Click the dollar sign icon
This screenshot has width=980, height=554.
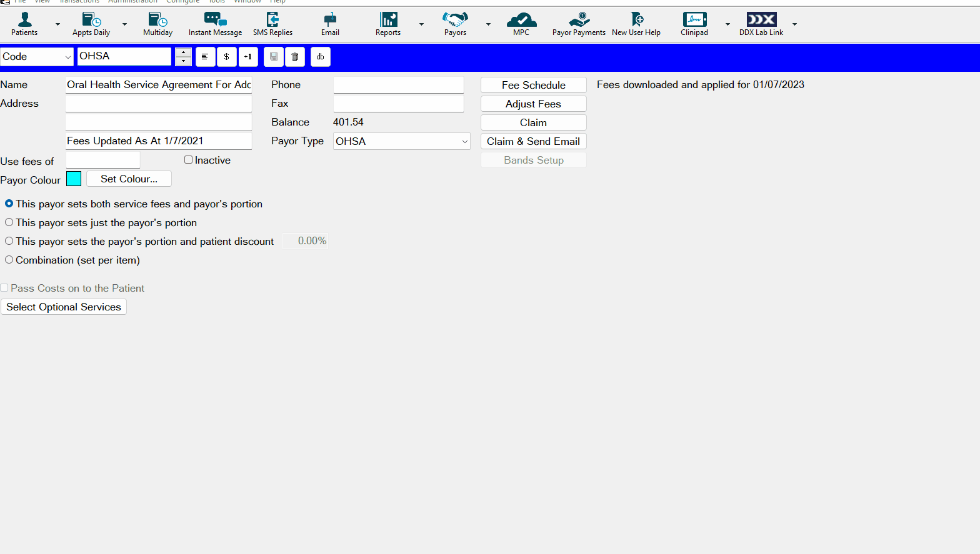tap(226, 57)
